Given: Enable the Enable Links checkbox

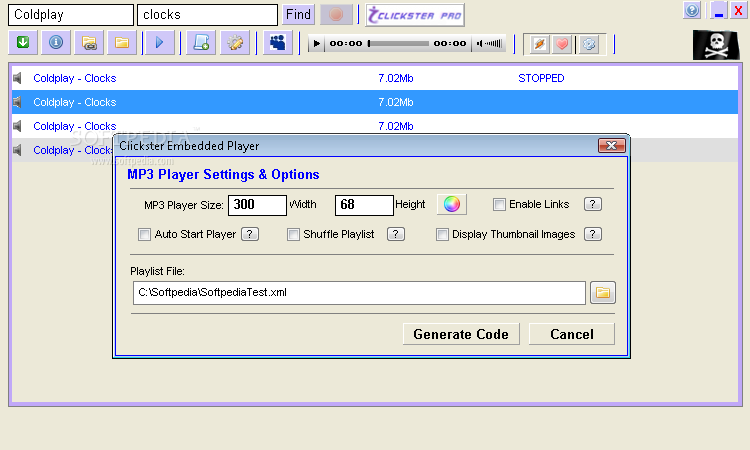Looking at the screenshot, I should (499, 205).
